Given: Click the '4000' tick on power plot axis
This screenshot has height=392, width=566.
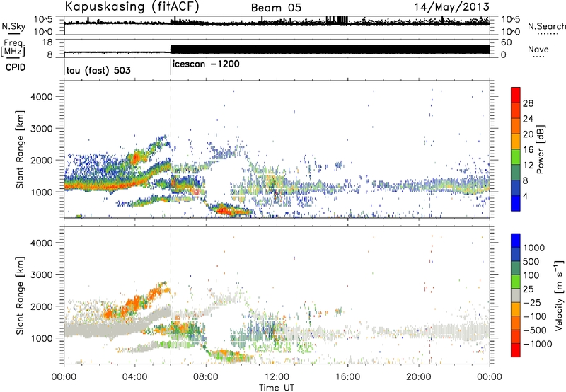Looking at the screenshot, I should [x=41, y=97].
